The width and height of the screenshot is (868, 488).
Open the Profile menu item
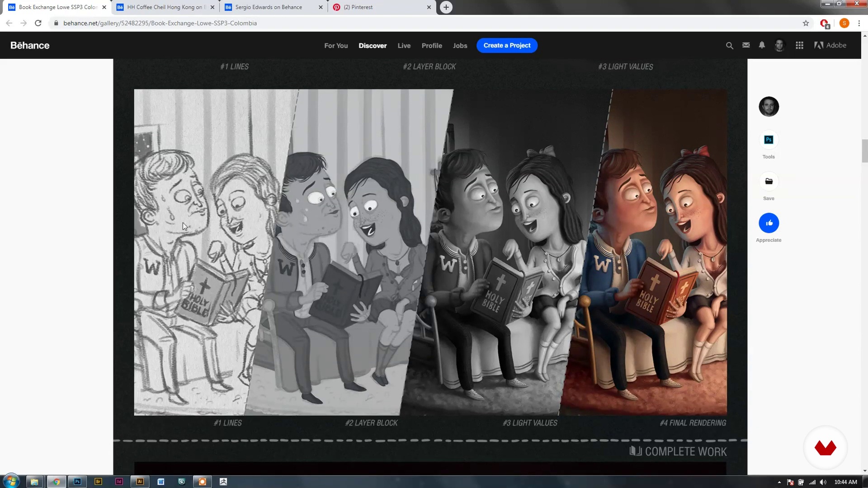432,46
